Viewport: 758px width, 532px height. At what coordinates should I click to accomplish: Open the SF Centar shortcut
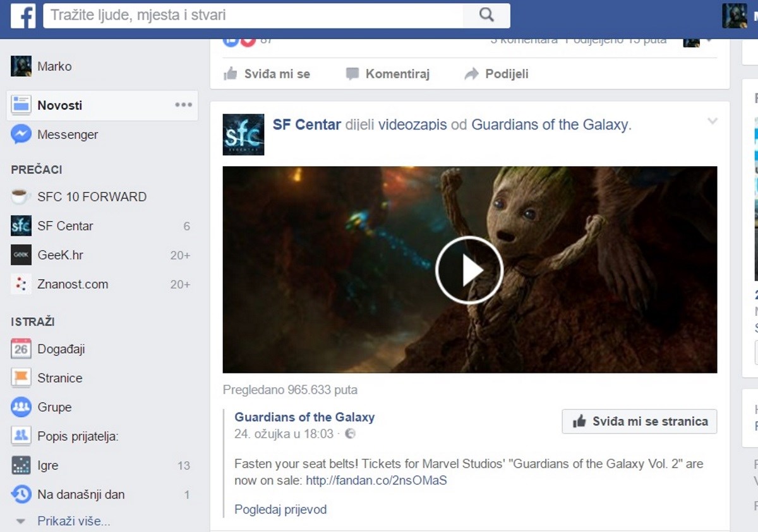(66, 226)
